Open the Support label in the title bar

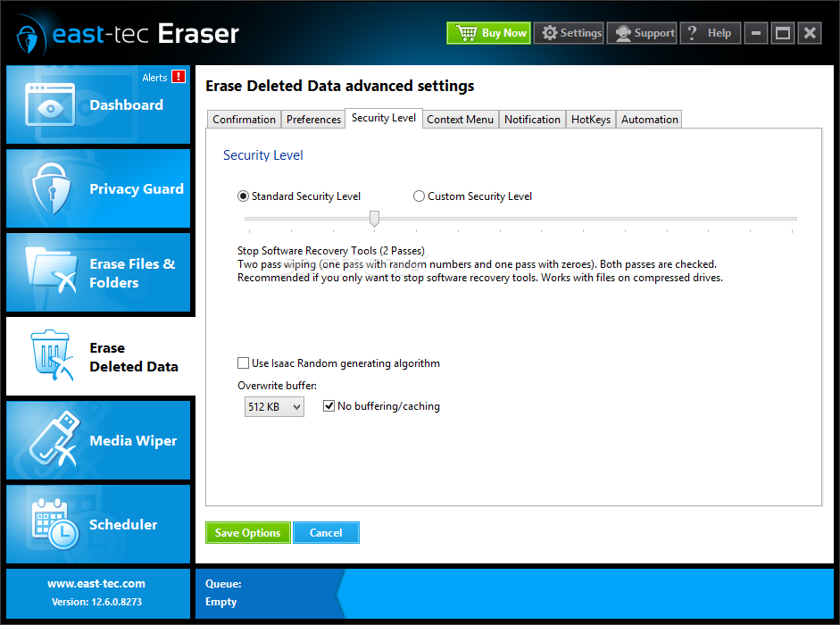(x=654, y=33)
